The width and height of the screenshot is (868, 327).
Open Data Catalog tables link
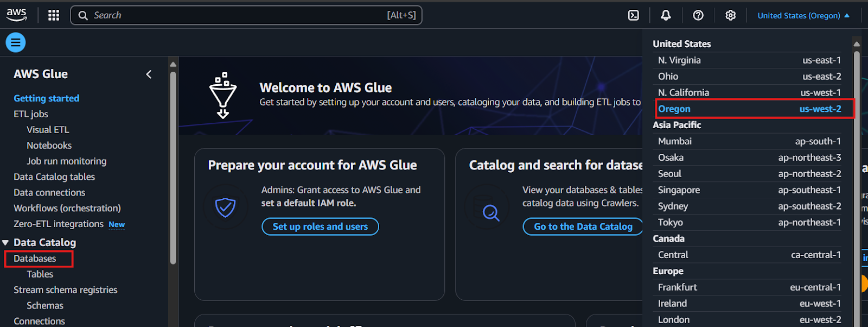click(x=54, y=177)
